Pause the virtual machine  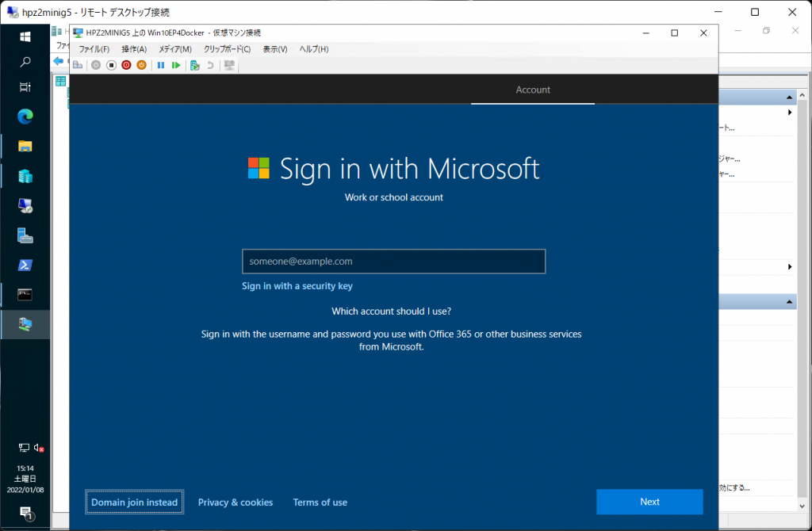160,65
